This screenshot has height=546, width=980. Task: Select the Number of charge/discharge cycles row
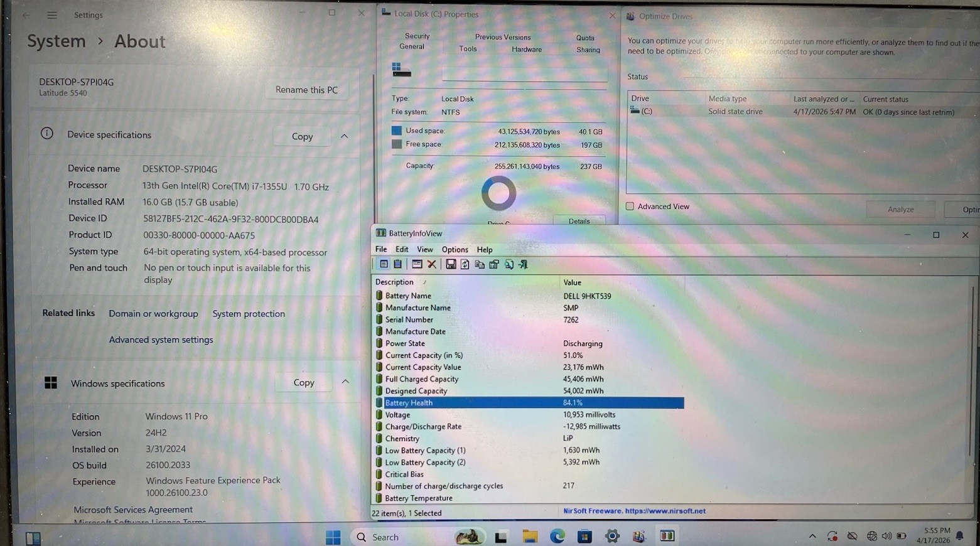click(x=529, y=486)
